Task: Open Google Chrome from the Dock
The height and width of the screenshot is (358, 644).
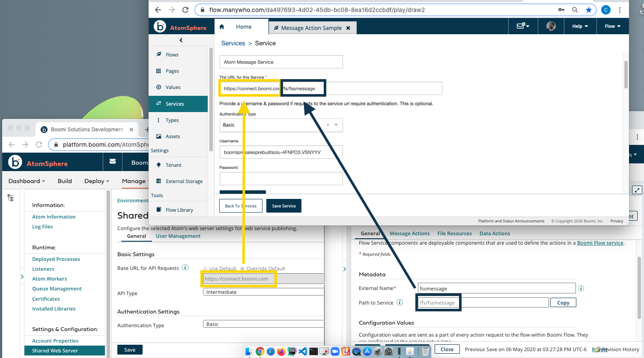Action: (x=260, y=352)
